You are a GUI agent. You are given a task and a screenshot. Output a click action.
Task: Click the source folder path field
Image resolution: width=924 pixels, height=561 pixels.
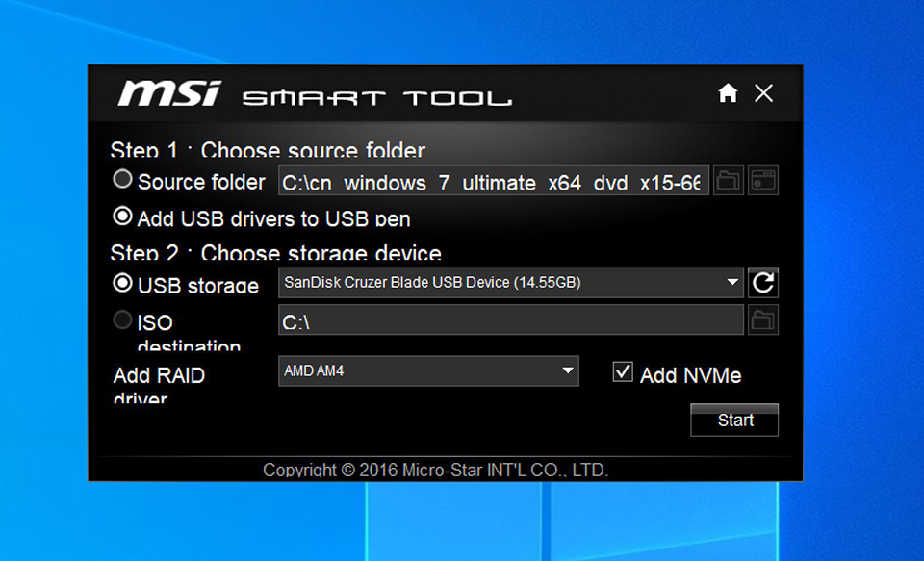pyautogui.click(x=494, y=180)
